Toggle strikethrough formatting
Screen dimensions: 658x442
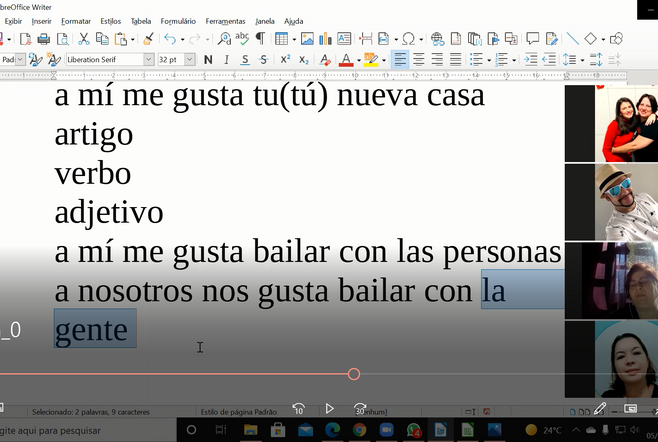pos(264,60)
